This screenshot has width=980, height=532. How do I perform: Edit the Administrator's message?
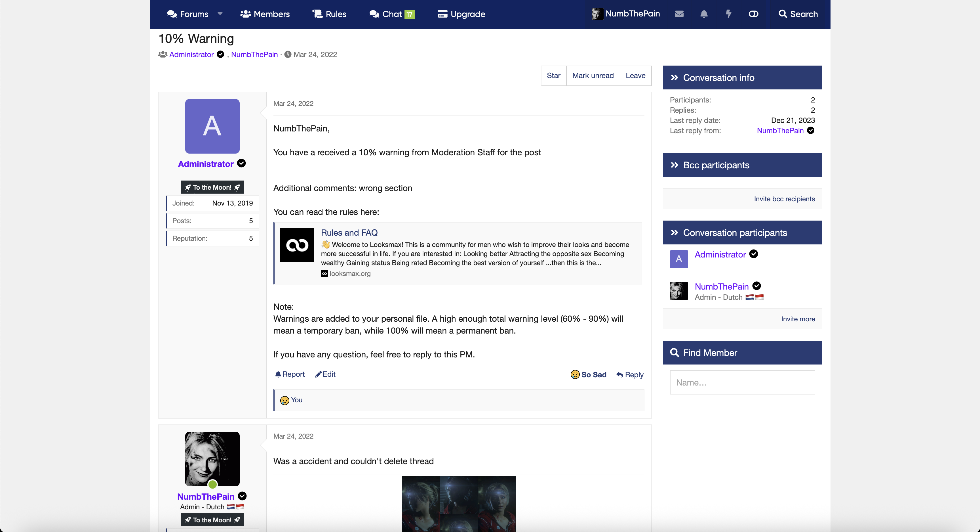pos(325,374)
